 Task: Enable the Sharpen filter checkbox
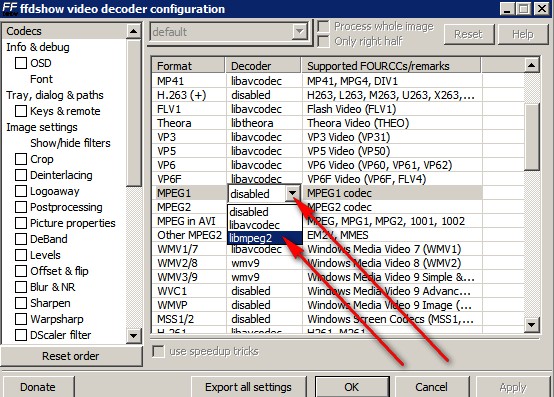(x=21, y=303)
